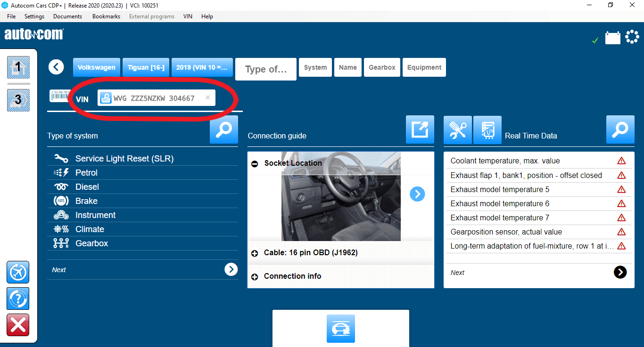Click the Gearbox filter button
644x347 pixels.
point(382,67)
